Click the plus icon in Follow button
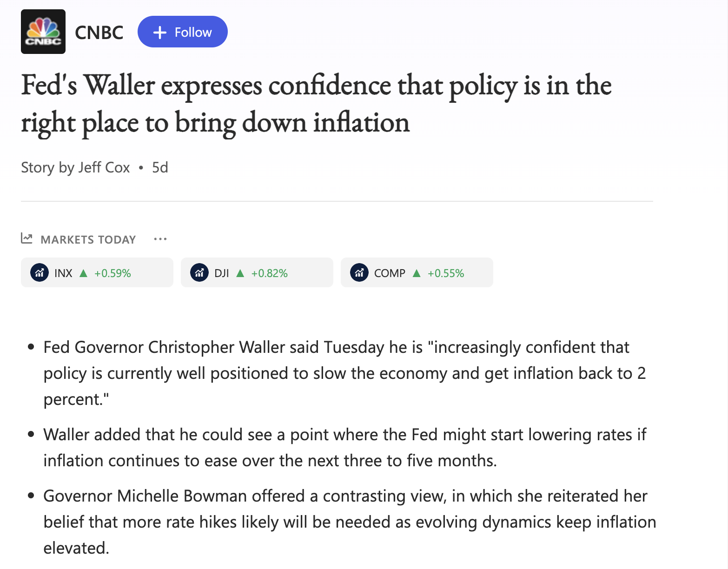This screenshot has height=569, width=728. [x=159, y=32]
